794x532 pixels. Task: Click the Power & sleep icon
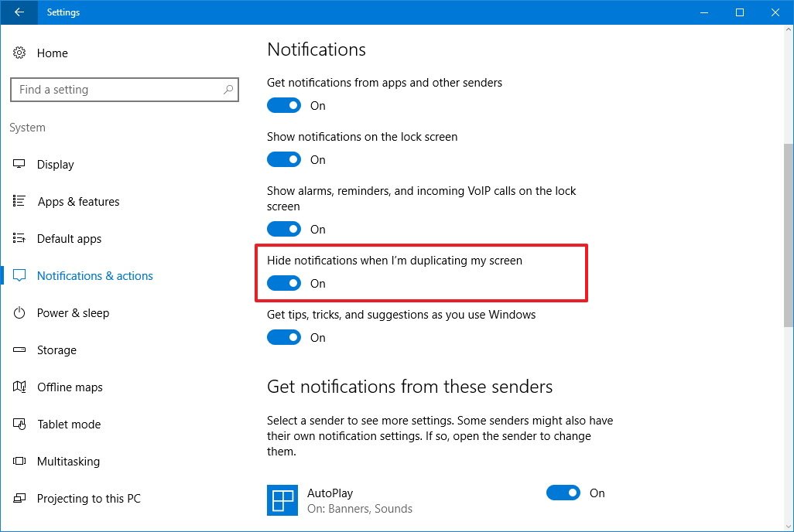tap(19, 313)
